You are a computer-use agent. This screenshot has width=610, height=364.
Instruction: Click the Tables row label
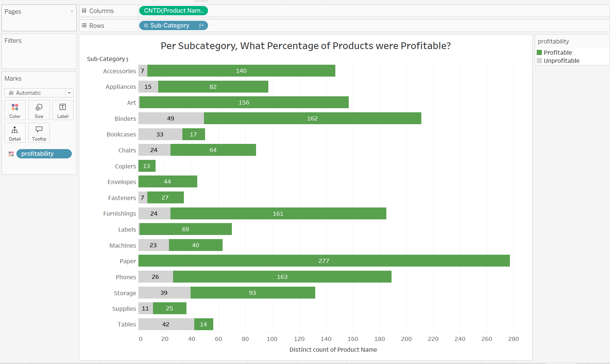(x=127, y=325)
